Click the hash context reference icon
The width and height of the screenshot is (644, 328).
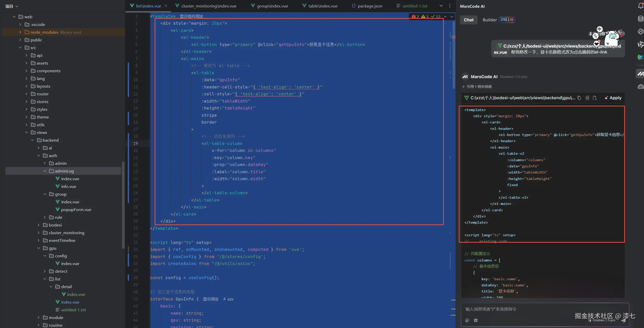[x=476, y=320]
